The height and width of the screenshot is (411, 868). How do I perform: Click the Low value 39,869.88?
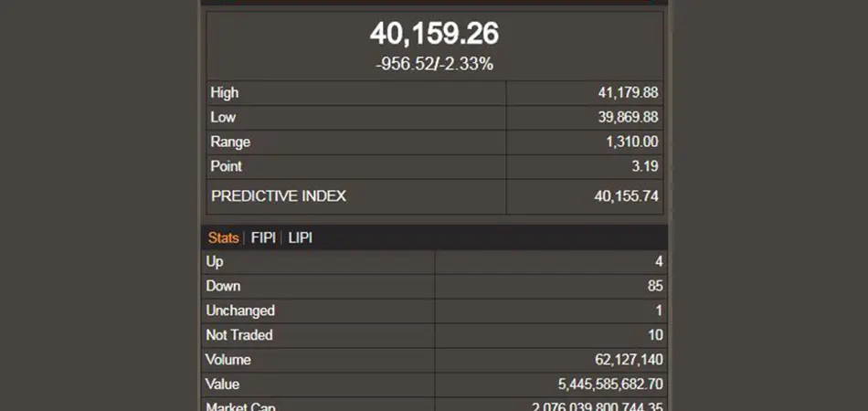coord(626,117)
